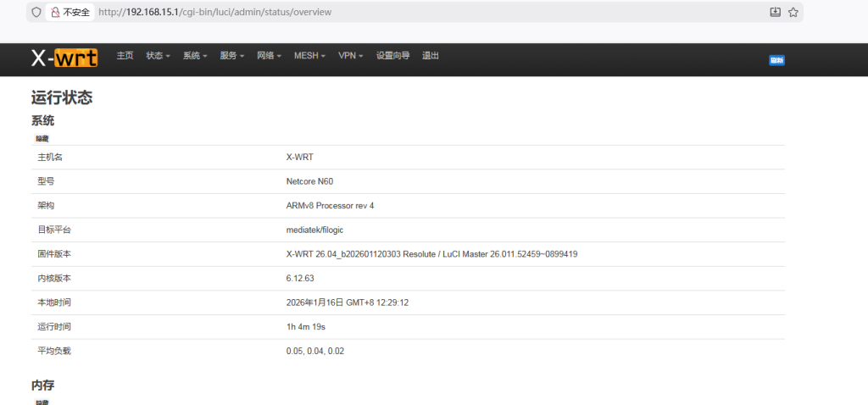
Task: Expand the 服务 dropdown menu
Action: [232, 55]
